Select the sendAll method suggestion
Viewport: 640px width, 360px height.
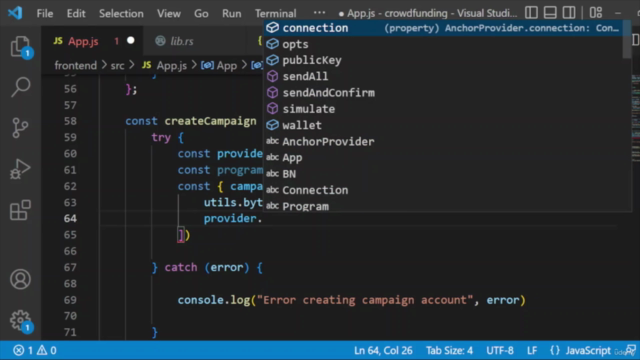443,76
